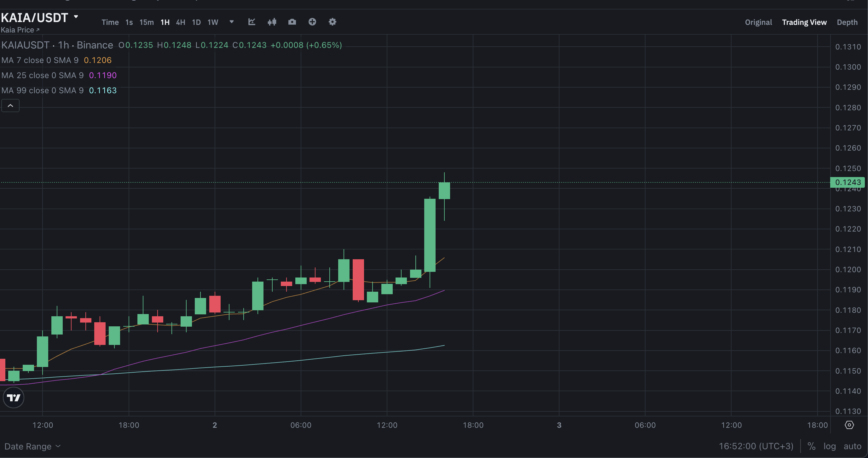Click the 0.1310 price axis label
The height and width of the screenshot is (458, 868).
point(848,47)
